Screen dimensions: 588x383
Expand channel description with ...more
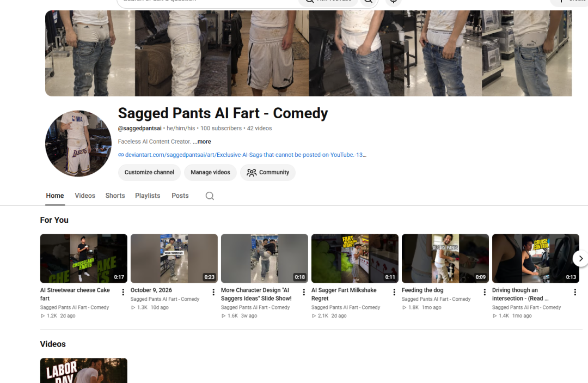(202, 142)
